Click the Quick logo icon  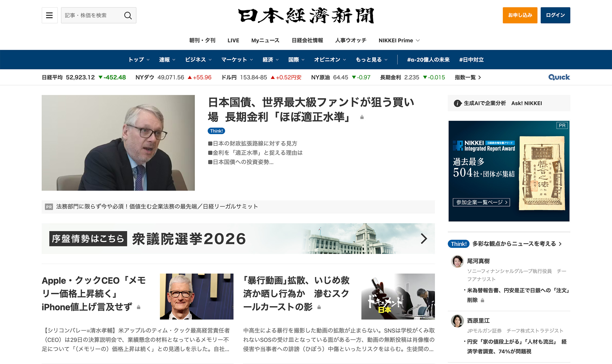pyautogui.click(x=559, y=77)
